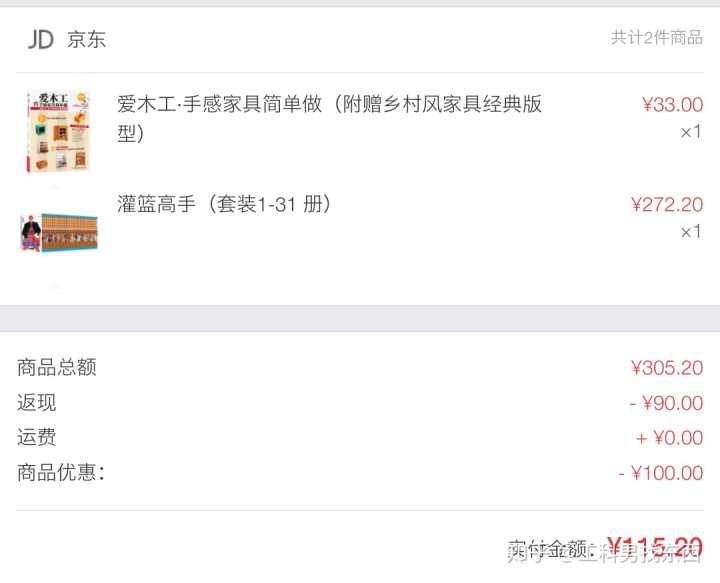Click the -¥100.00 discount amount

(x=661, y=473)
